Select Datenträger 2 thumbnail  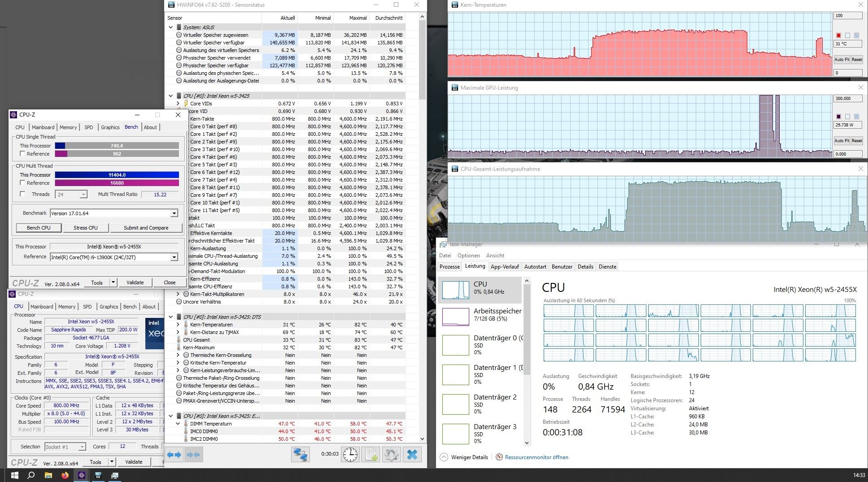[x=455, y=404]
